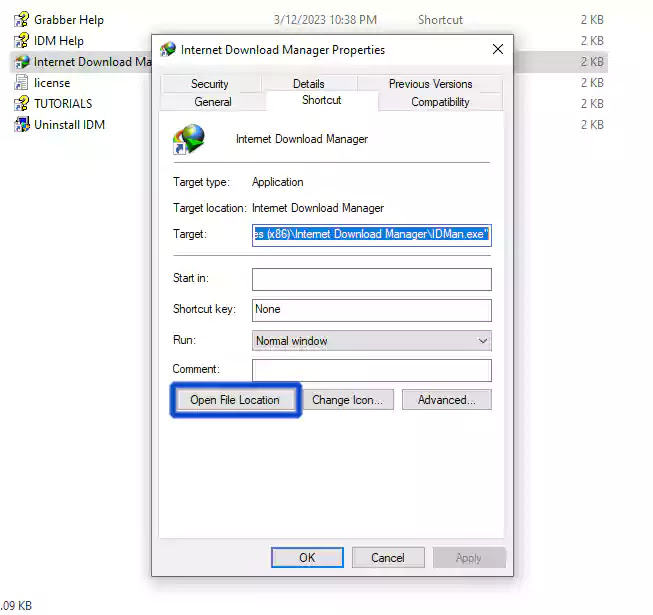Click the Change Icon button
The width and height of the screenshot is (653, 615).
point(347,400)
